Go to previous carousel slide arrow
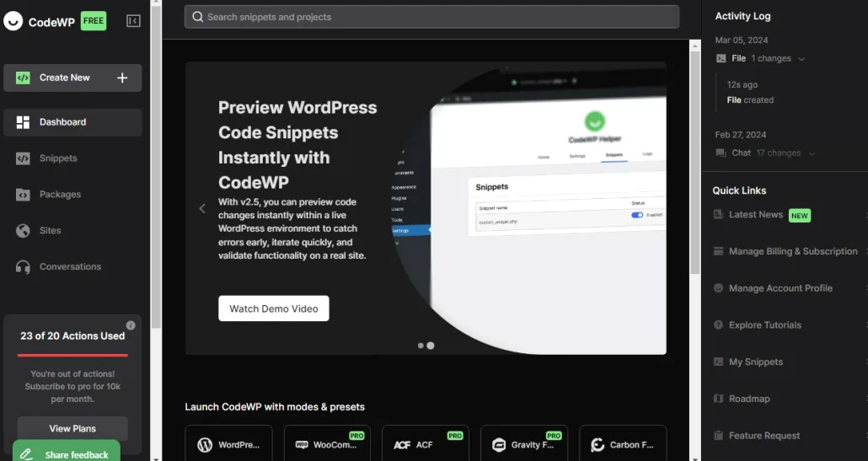The width and height of the screenshot is (868, 461). (202, 208)
